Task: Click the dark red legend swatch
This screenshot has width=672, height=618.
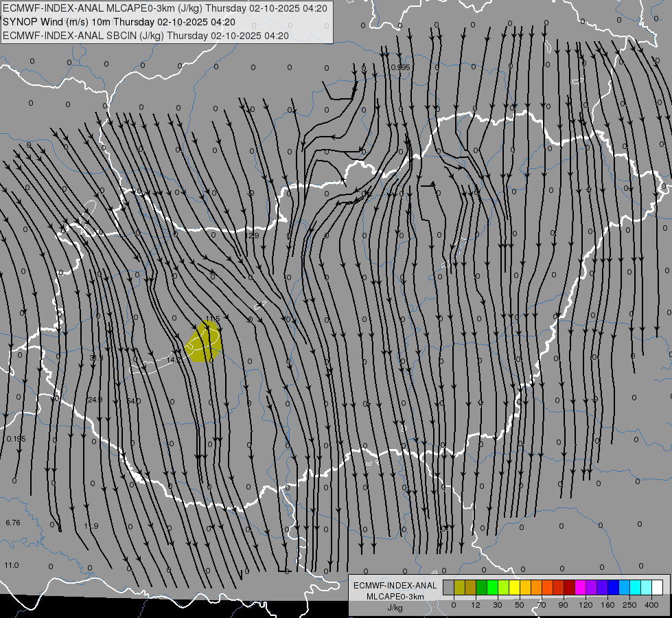Action: click(570, 587)
